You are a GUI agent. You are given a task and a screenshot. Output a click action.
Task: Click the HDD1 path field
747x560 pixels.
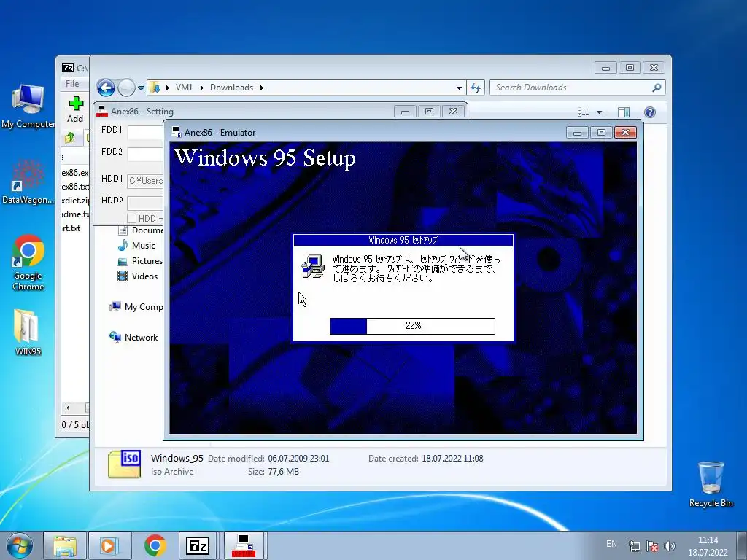click(x=145, y=181)
